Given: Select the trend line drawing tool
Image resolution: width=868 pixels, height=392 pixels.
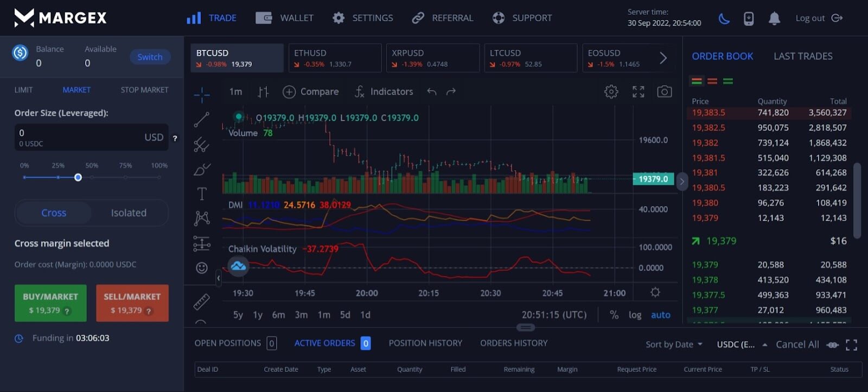Looking at the screenshot, I should point(202,119).
